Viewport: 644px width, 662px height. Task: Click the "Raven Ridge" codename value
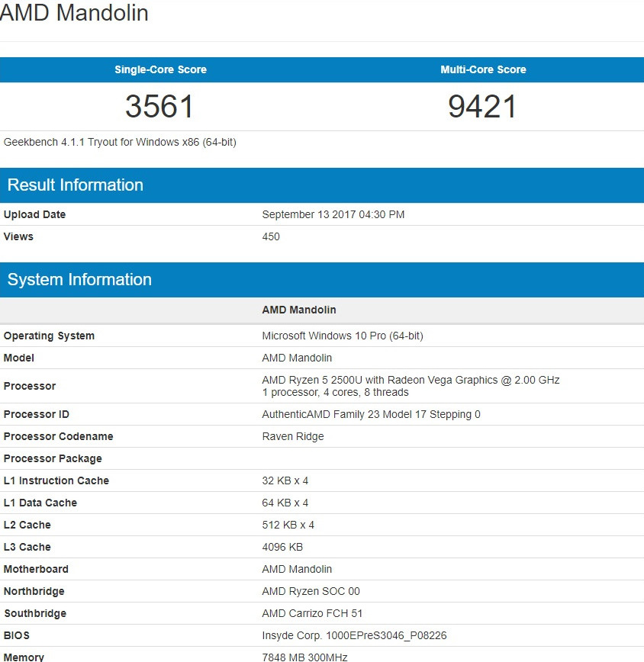click(x=293, y=436)
